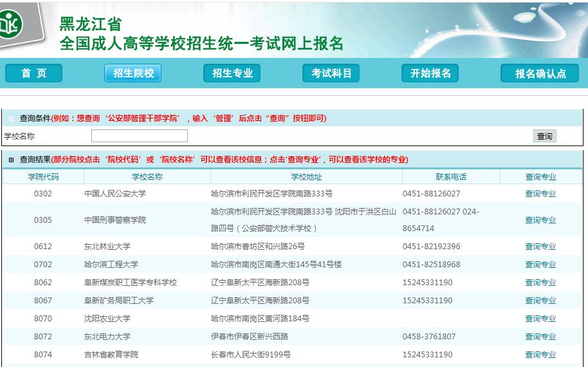588x367 pixels.
Task: Click school code 0305
Action: point(43,220)
